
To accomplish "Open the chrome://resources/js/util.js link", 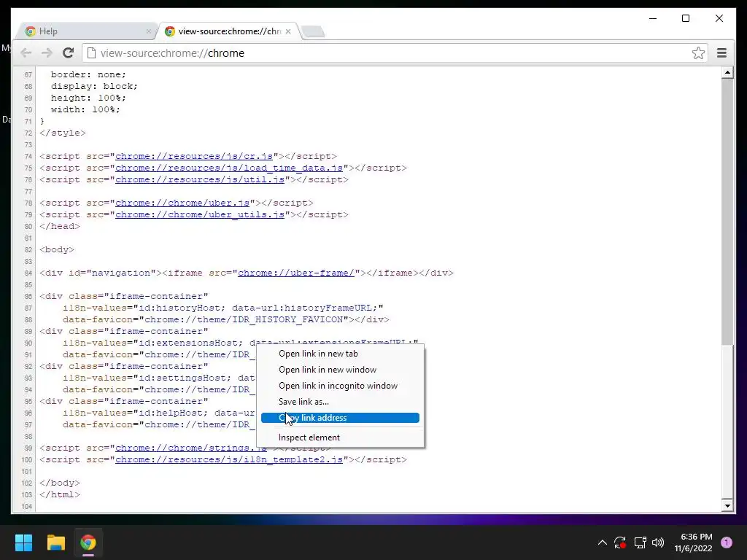I will [200, 179].
